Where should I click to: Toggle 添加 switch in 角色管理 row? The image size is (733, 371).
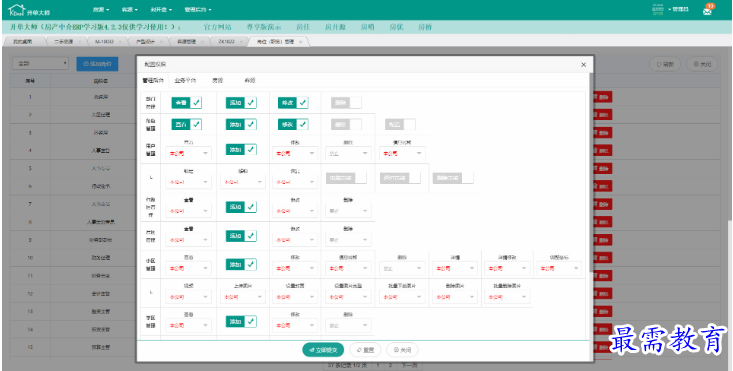241,124
